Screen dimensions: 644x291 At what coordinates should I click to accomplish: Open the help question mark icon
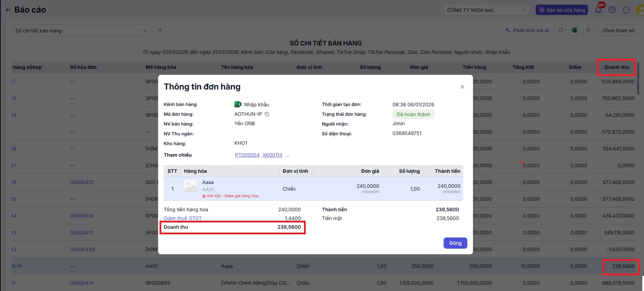click(x=612, y=10)
